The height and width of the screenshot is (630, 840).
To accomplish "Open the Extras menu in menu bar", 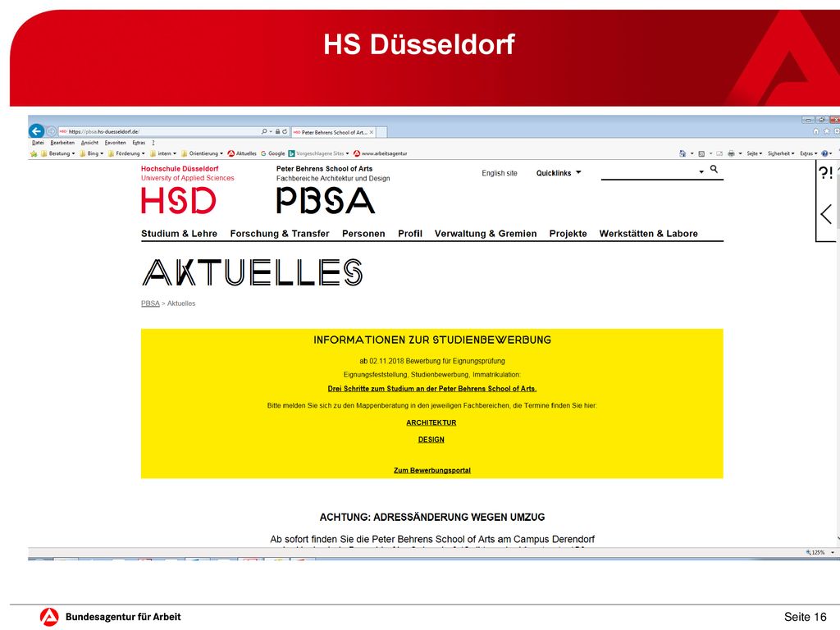I will point(139,143).
